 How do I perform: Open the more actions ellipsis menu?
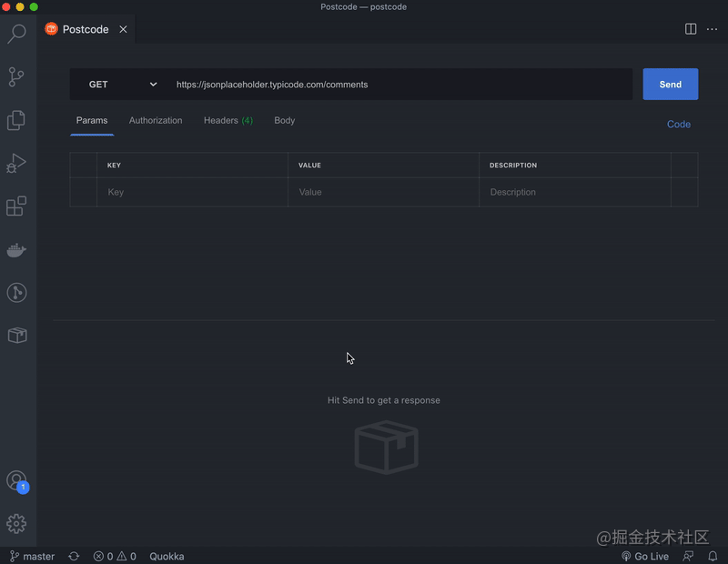pyautogui.click(x=712, y=28)
